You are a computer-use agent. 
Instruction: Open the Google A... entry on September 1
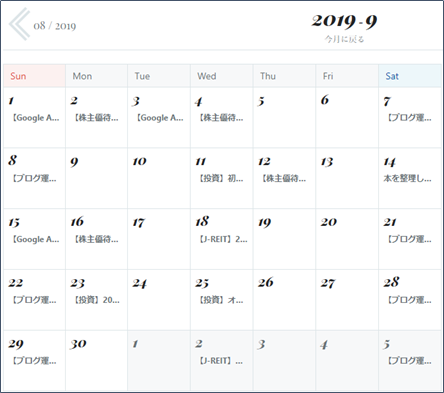coord(36,118)
